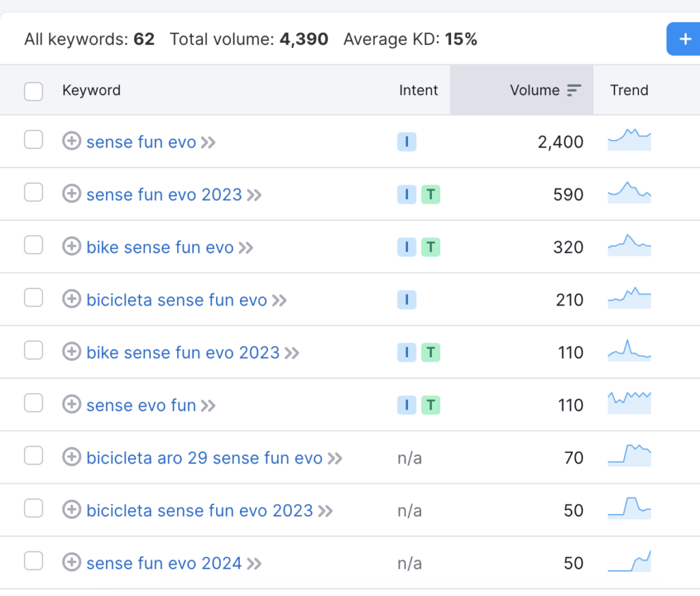Click the blue plus button at top right
700x596 pixels.
tap(685, 39)
